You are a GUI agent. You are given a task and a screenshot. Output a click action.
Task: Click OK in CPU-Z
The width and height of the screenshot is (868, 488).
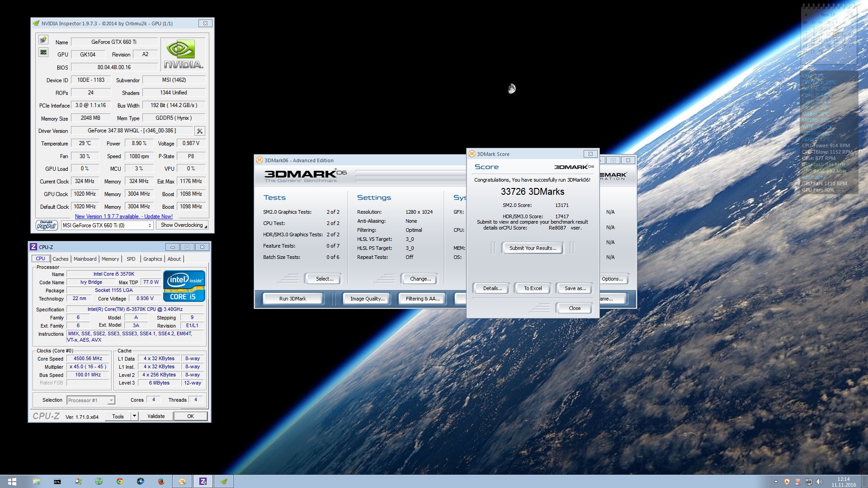click(190, 416)
